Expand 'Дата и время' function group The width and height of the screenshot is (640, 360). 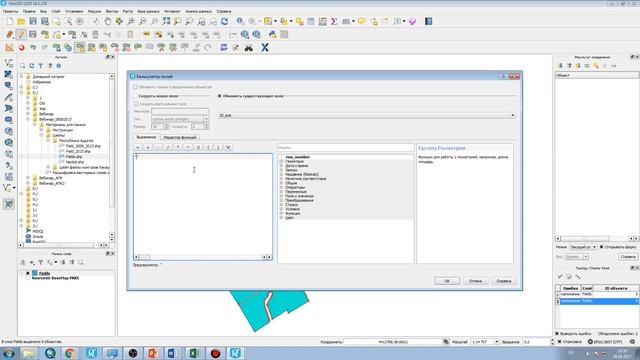[x=281, y=166]
